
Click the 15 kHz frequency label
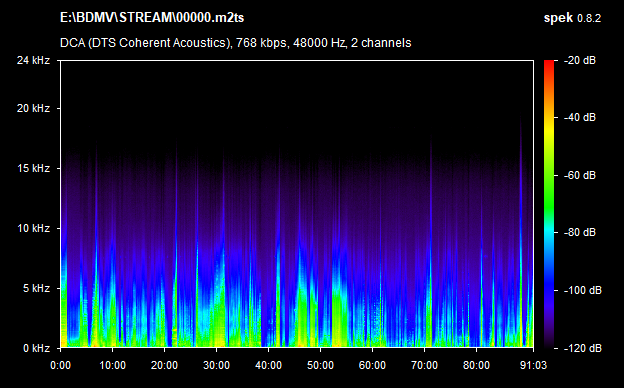pos(33,168)
